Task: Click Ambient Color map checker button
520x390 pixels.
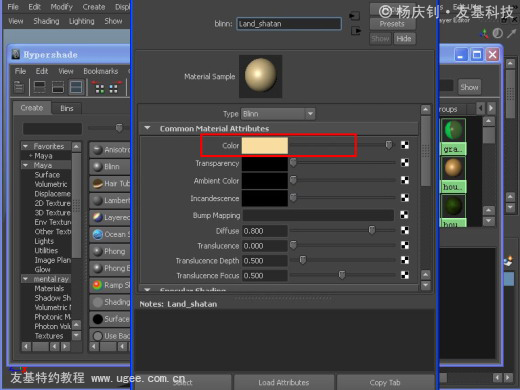Action: (x=405, y=180)
